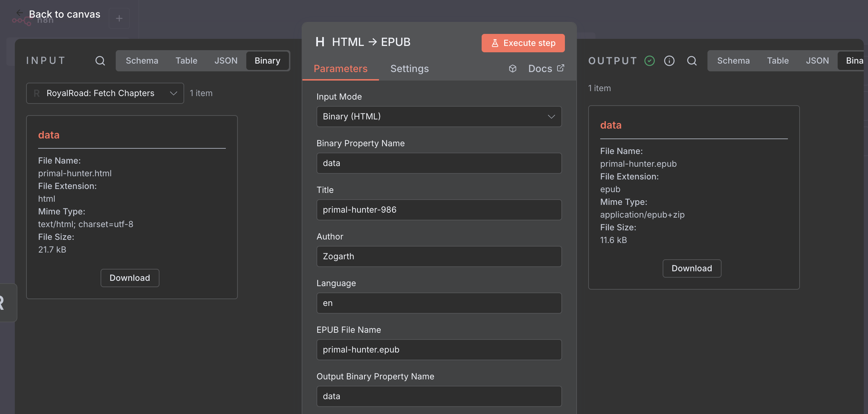
Task: Open the Docs link
Action: (546, 69)
